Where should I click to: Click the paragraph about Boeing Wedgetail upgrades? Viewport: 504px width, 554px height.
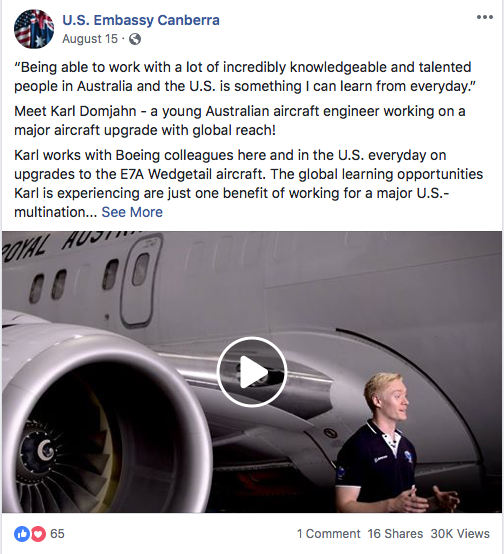[248, 184]
